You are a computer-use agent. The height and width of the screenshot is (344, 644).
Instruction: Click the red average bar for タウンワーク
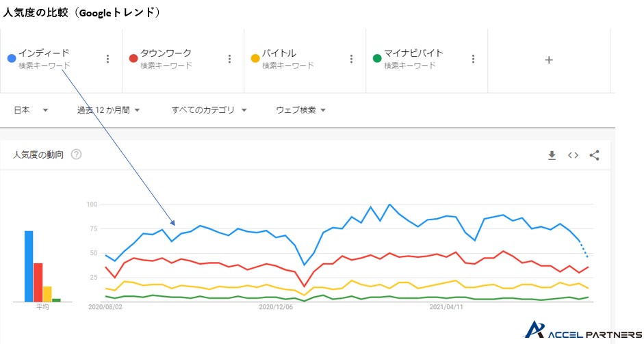click(38, 282)
